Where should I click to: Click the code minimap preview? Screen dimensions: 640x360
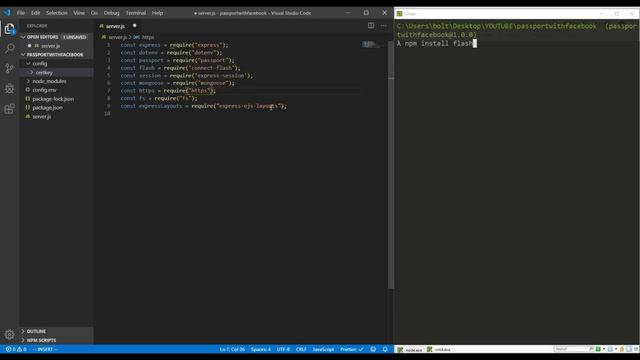coord(370,44)
